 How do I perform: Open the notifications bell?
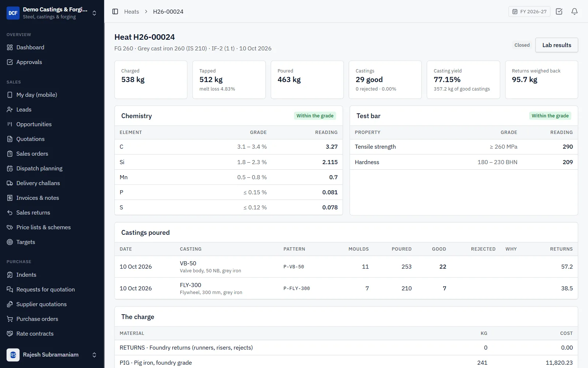pos(574,11)
